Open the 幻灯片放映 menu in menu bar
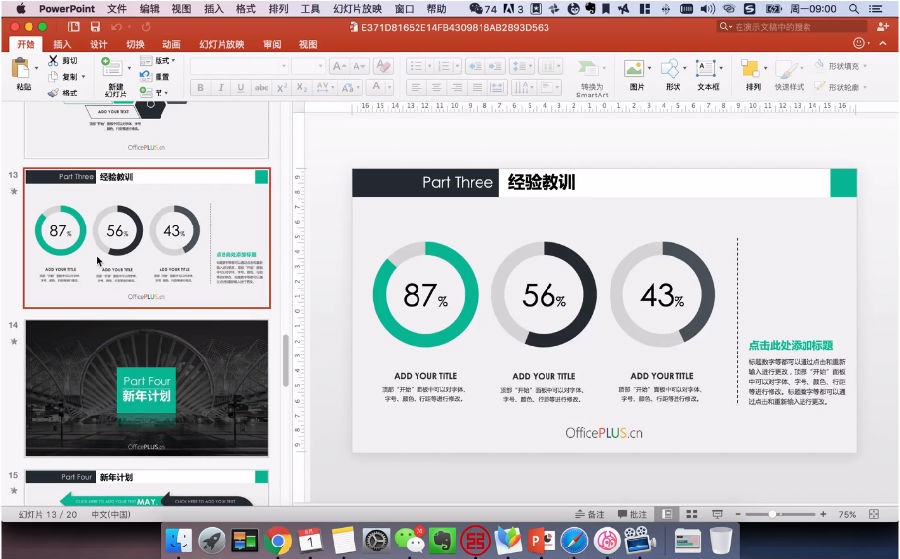 [x=357, y=9]
